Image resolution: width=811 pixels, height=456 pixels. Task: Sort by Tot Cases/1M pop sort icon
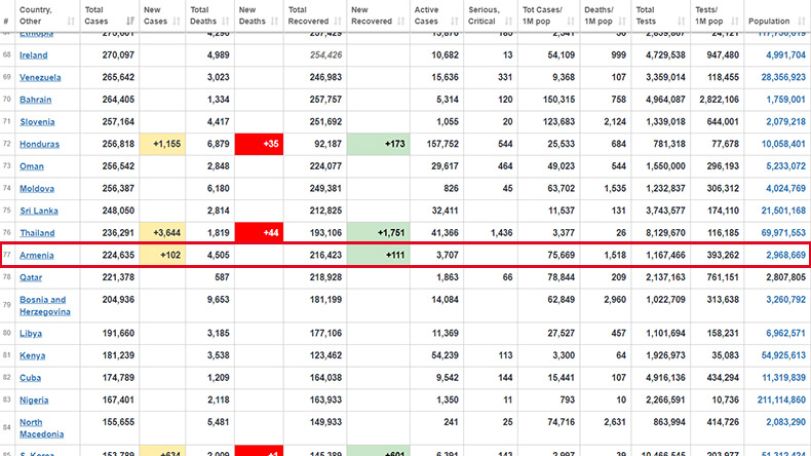pos(570,21)
